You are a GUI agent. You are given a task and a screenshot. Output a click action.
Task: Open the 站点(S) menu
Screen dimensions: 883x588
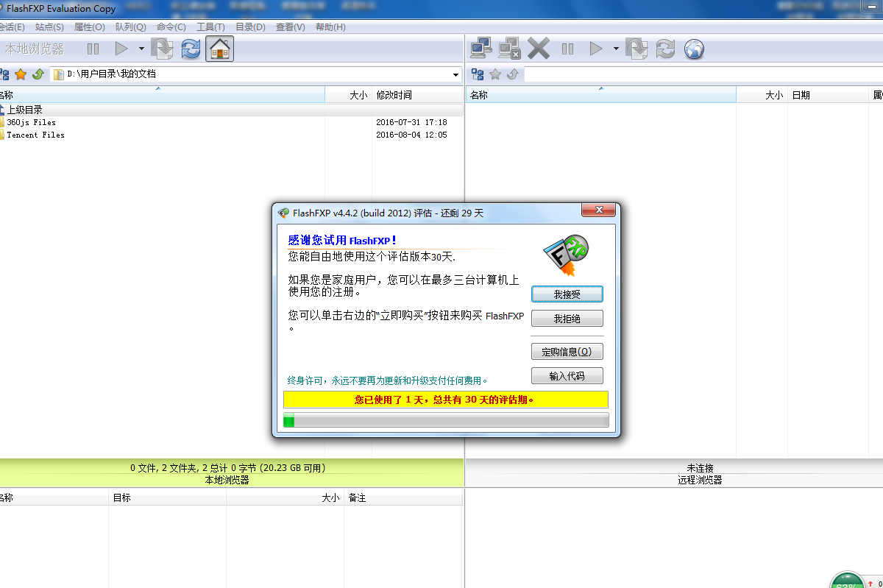tap(49, 27)
